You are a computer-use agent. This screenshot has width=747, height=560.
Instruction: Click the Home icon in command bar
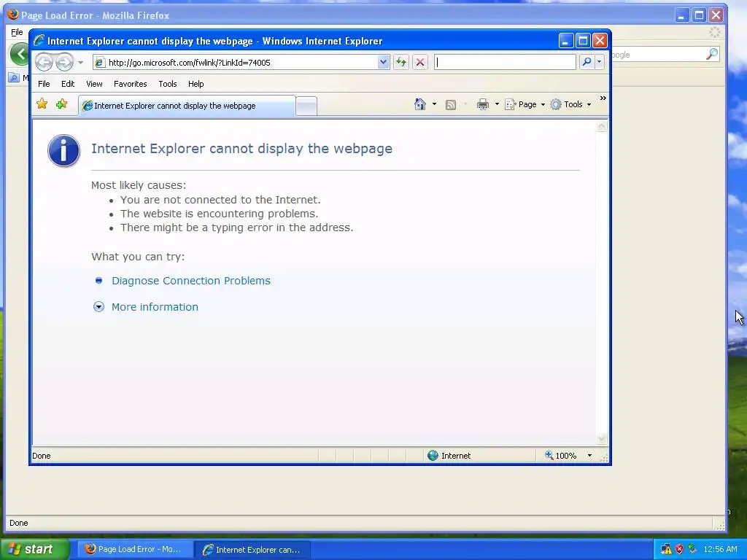[419, 104]
